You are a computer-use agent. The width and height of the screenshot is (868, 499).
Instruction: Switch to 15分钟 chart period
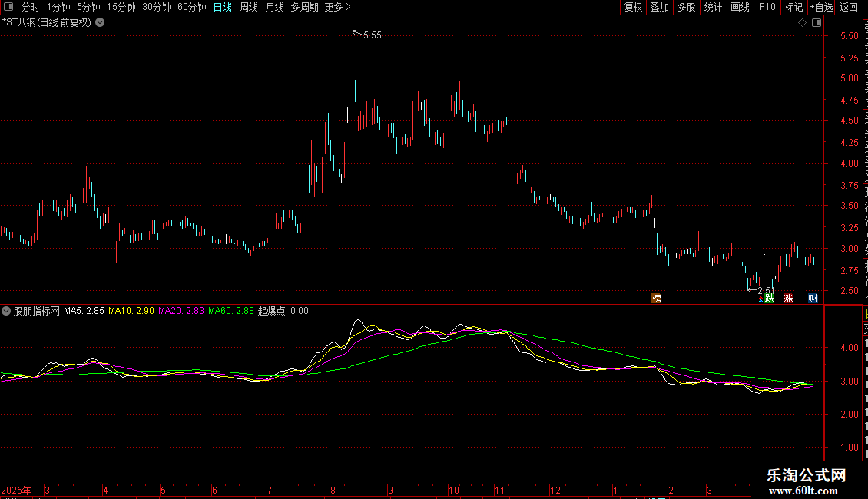tap(121, 7)
